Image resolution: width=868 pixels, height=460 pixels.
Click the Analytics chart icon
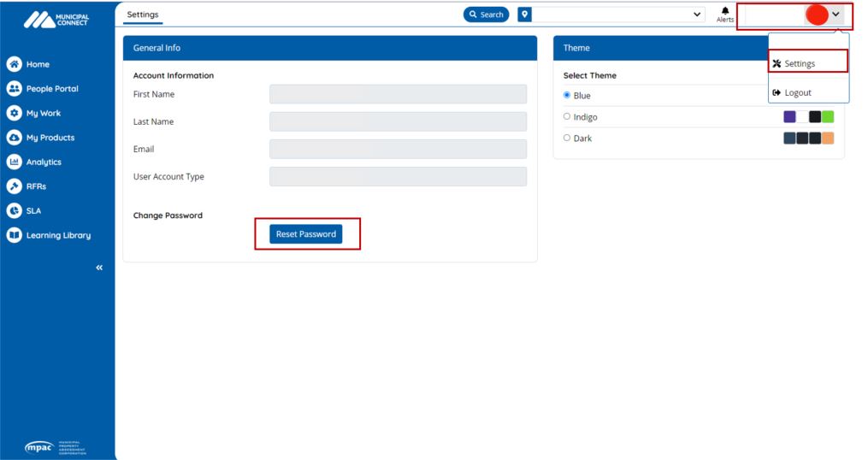(15, 162)
